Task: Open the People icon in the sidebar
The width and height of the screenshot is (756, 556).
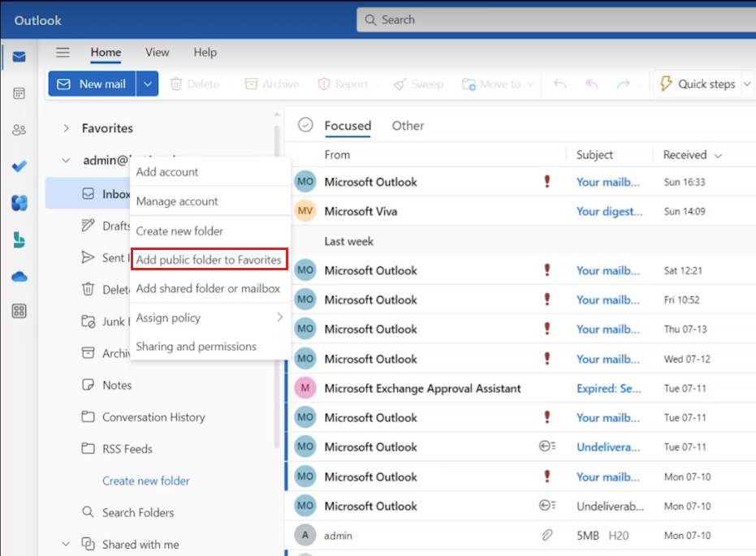Action: pos(18,129)
